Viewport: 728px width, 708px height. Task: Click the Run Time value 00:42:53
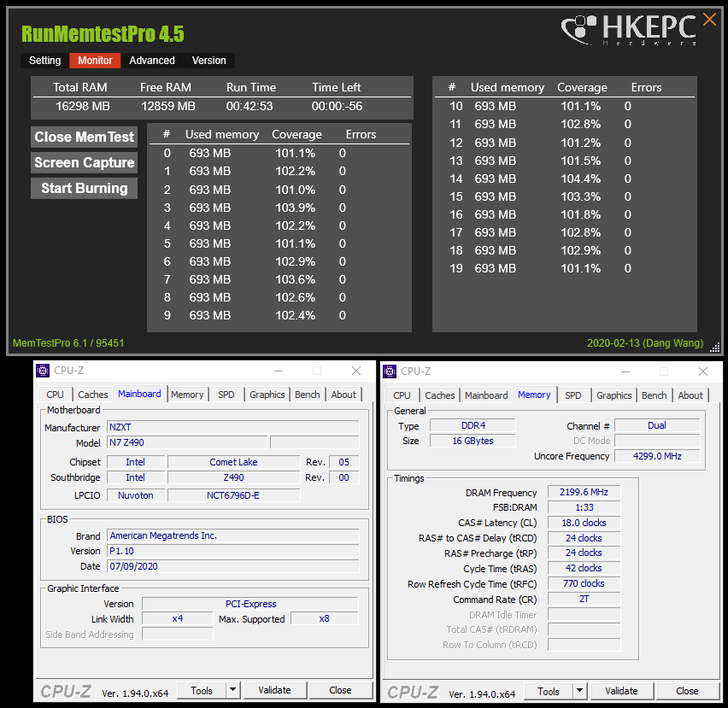(250, 106)
